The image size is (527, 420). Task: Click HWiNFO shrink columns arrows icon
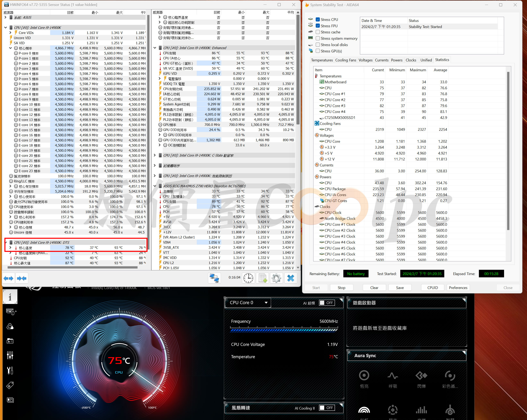click(x=22, y=278)
